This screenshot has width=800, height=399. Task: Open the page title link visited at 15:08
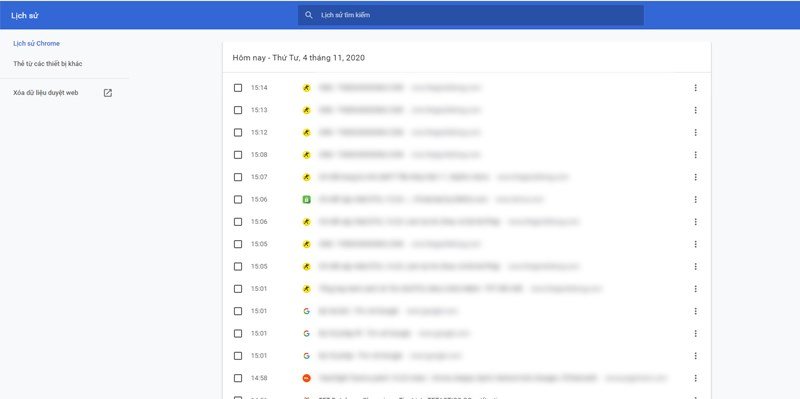coord(361,155)
